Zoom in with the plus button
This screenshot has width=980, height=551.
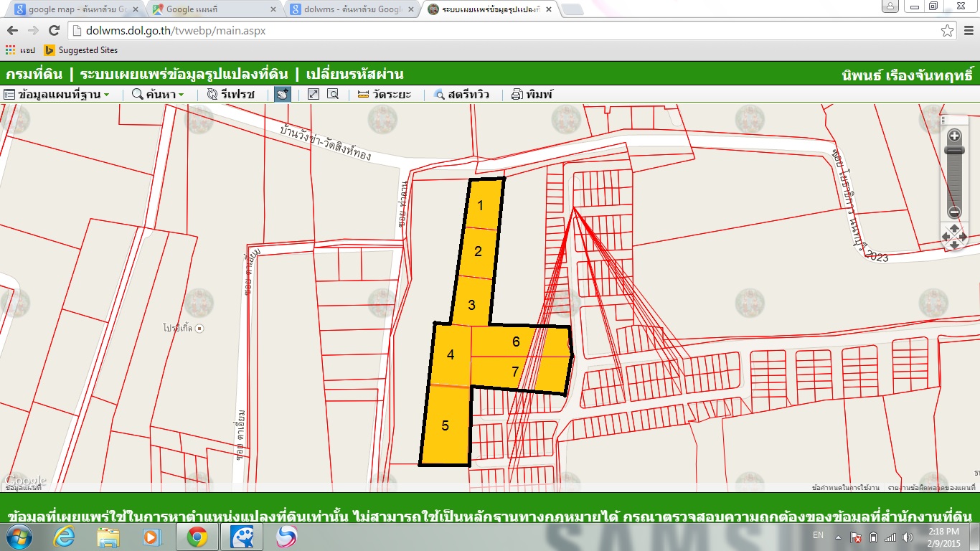[x=954, y=136]
